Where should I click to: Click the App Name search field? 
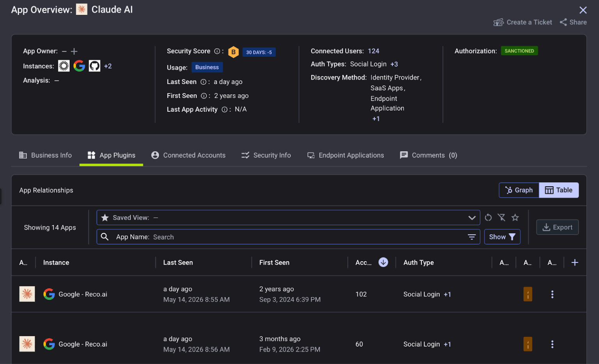coord(288,237)
